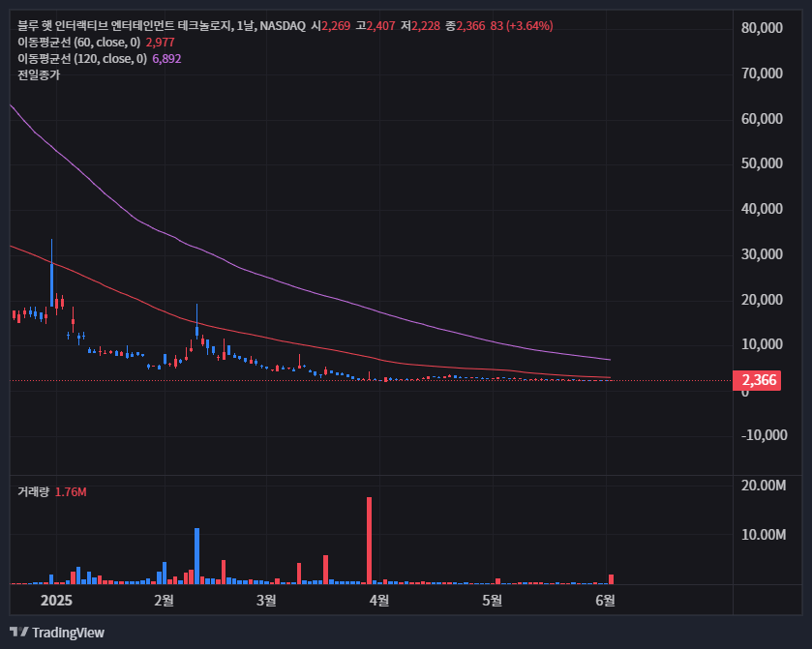This screenshot has height=649, width=812.
Task: Click the current price tag 2,366
Action: coord(757,380)
